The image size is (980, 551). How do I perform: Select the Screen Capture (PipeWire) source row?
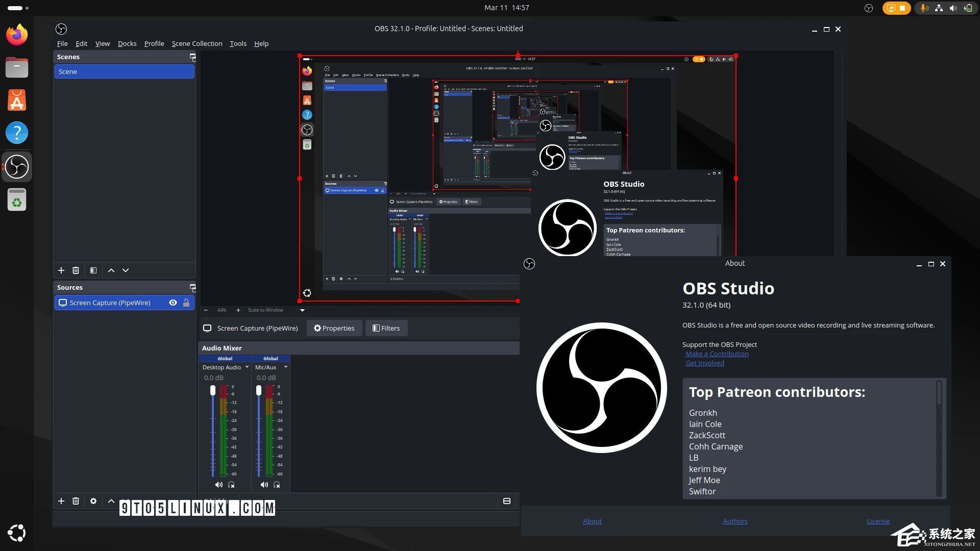[125, 303]
